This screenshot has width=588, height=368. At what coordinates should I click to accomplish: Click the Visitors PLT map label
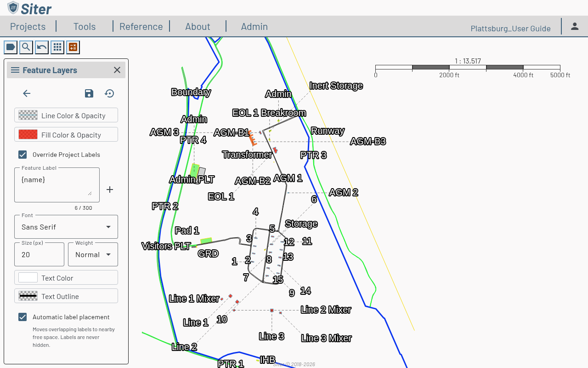click(166, 246)
